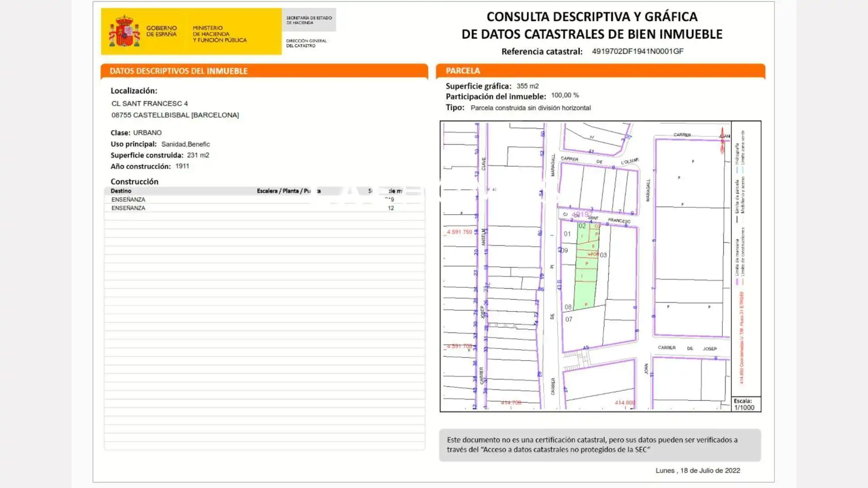The width and height of the screenshot is (868, 488).
Task: Click the disclaimer note about certificación catastral
Action: (x=600, y=445)
